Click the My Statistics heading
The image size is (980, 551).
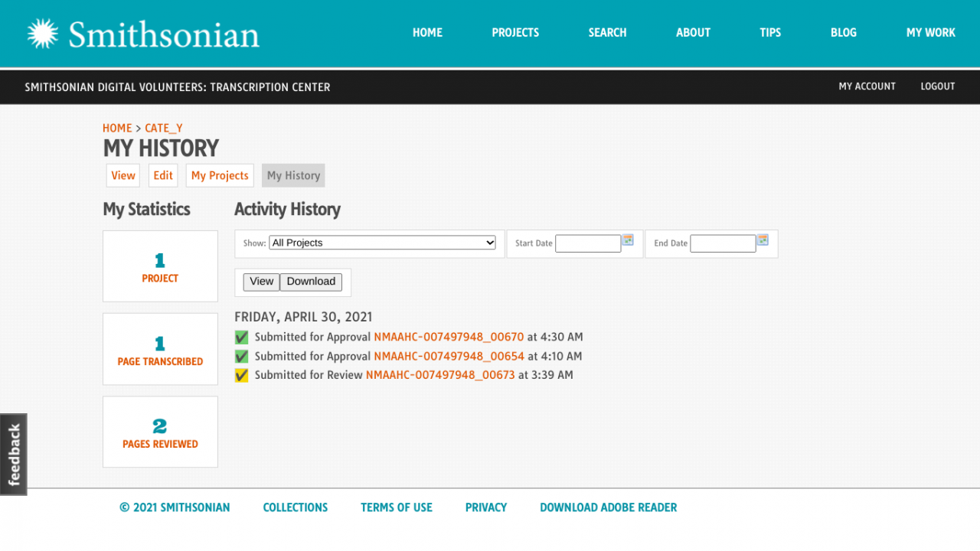[x=146, y=210]
